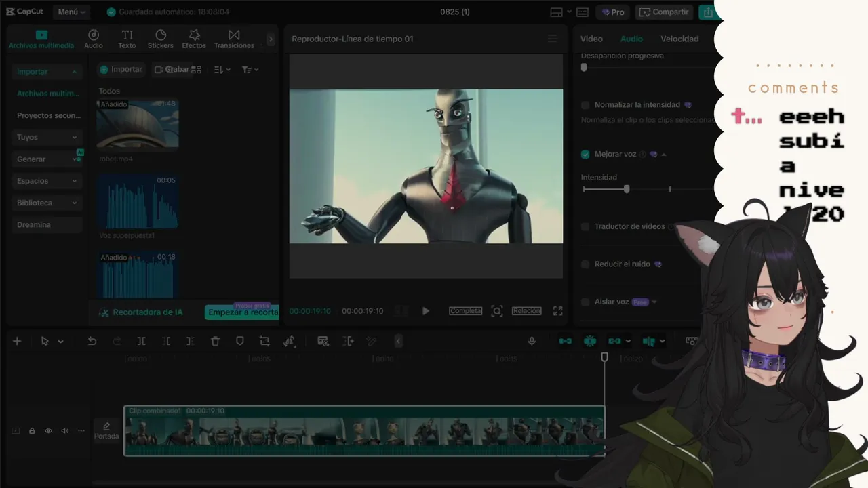This screenshot has width=868, height=488.
Task: Click Empezar a recortar button
Action: (x=242, y=312)
